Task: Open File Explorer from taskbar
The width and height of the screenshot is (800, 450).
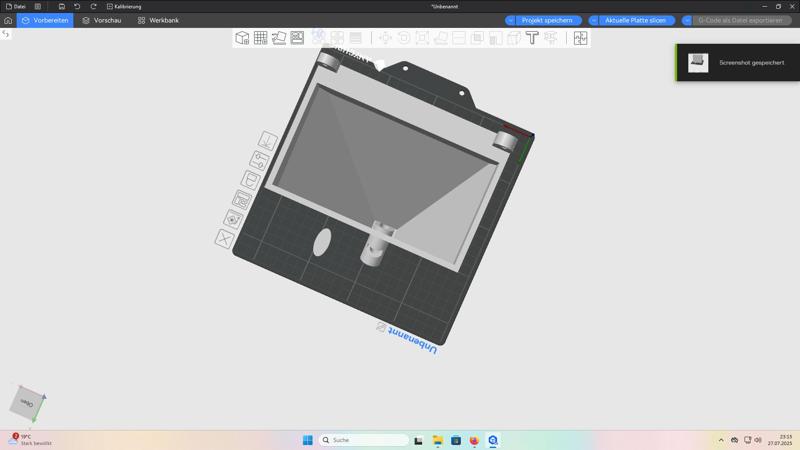Action: click(437, 440)
